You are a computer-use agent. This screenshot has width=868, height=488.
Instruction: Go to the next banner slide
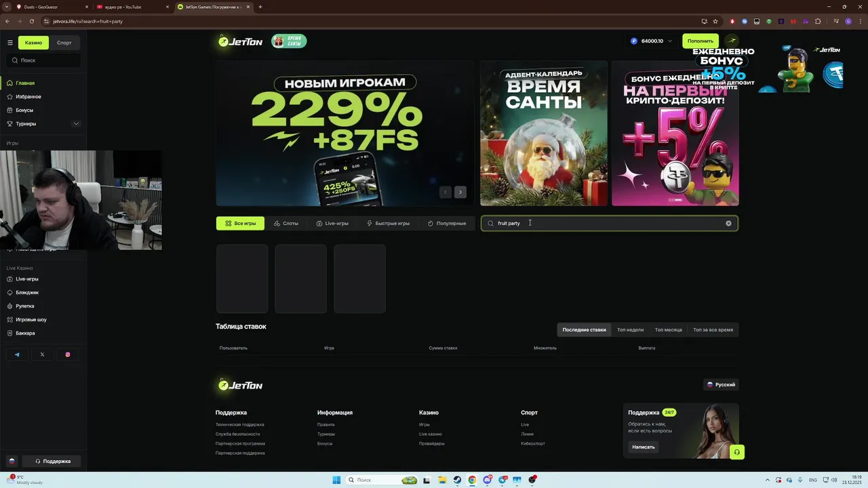tap(460, 192)
